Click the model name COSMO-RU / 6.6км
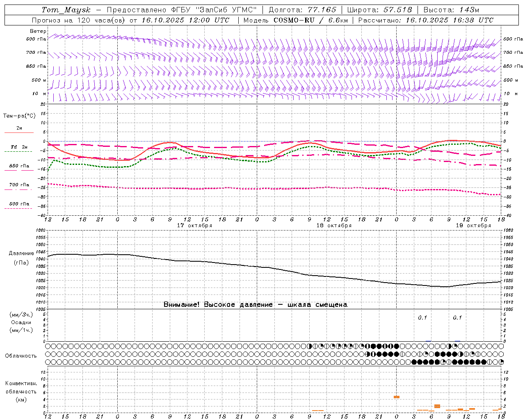 click(x=310, y=20)
